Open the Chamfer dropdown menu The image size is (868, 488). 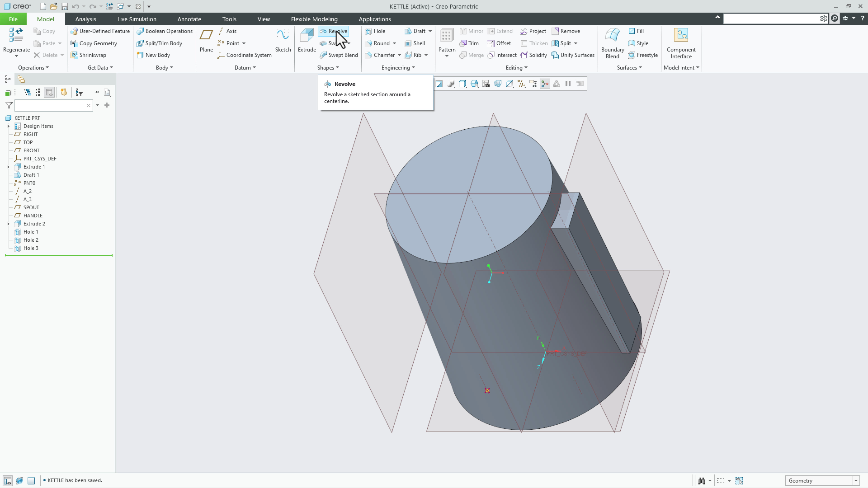[x=399, y=55]
